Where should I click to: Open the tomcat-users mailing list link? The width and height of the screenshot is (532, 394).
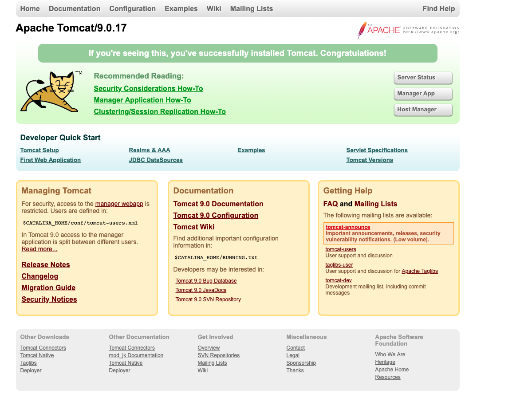pos(341,249)
